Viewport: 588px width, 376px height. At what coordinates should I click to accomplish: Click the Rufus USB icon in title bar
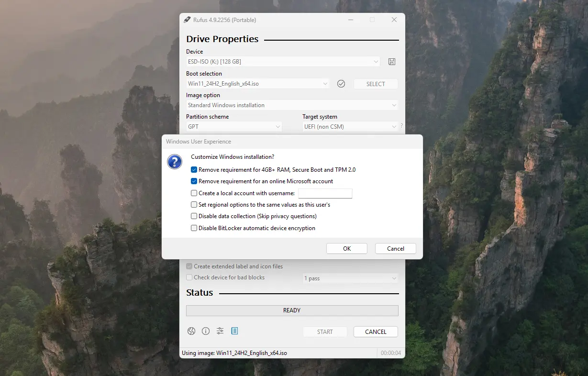click(187, 20)
